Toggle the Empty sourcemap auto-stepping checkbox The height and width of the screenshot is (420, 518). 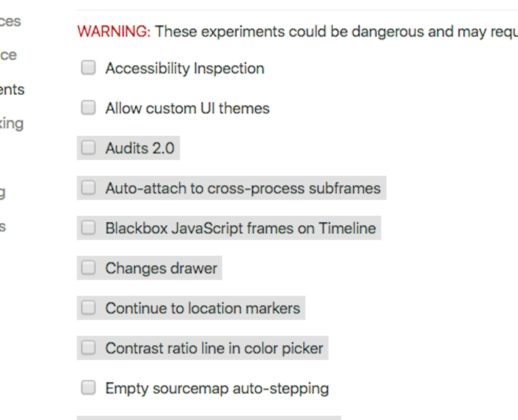click(88, 388)
